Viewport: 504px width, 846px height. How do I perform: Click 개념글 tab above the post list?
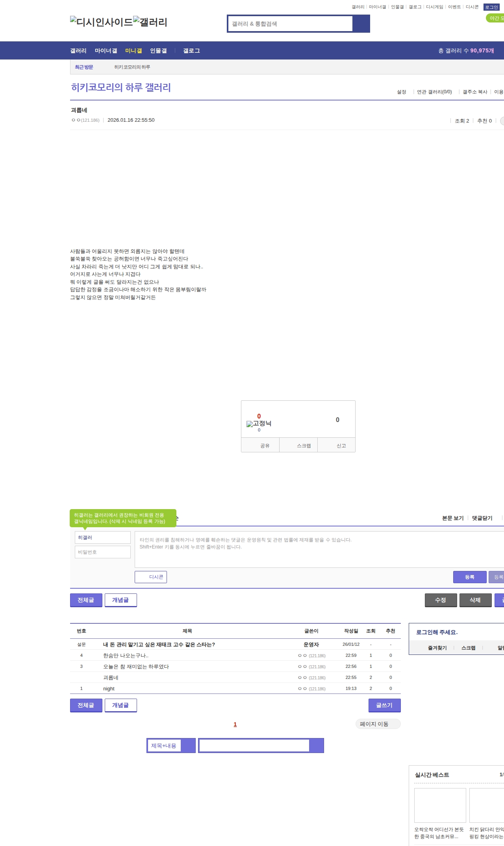coord(121,600)
